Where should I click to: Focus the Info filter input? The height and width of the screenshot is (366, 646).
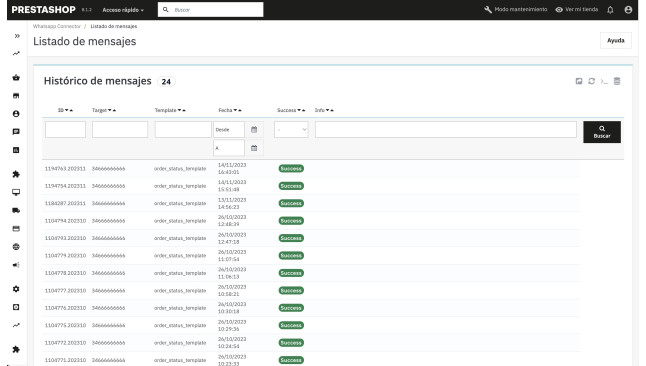446,129
